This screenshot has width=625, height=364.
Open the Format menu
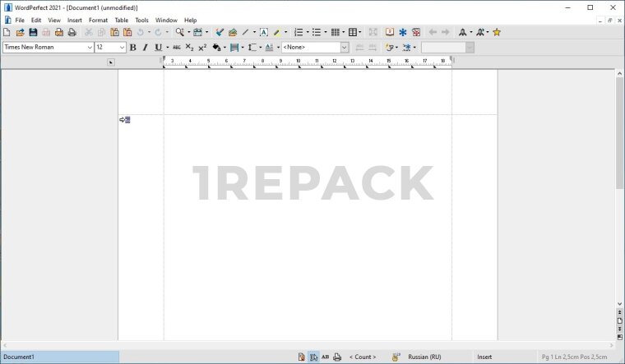point(98,20)
